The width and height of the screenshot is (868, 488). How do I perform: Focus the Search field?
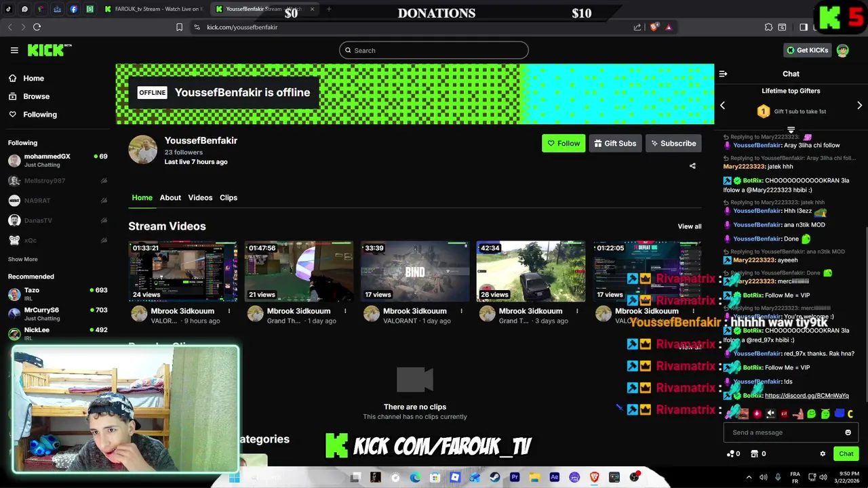[x=434, y=50]
